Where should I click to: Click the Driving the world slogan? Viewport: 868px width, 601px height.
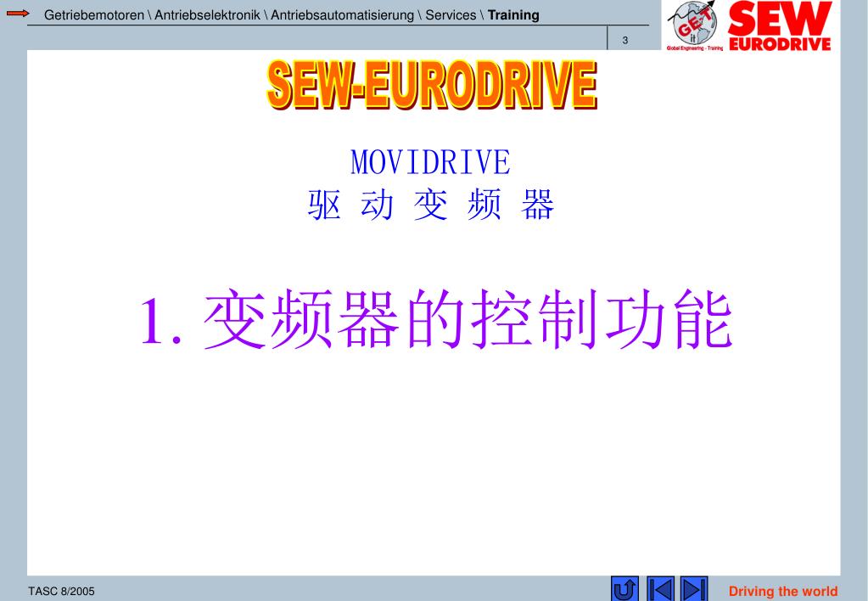(783, 591)
